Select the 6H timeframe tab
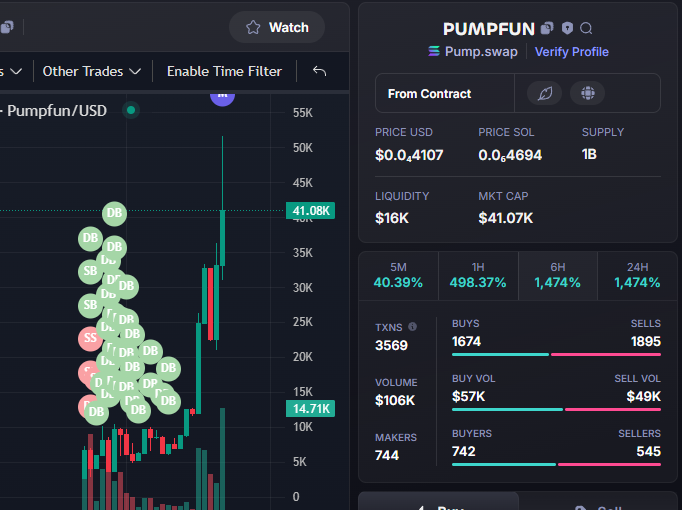Image resolution: width=682 pixels, height=510 pixels. (558, 276)
